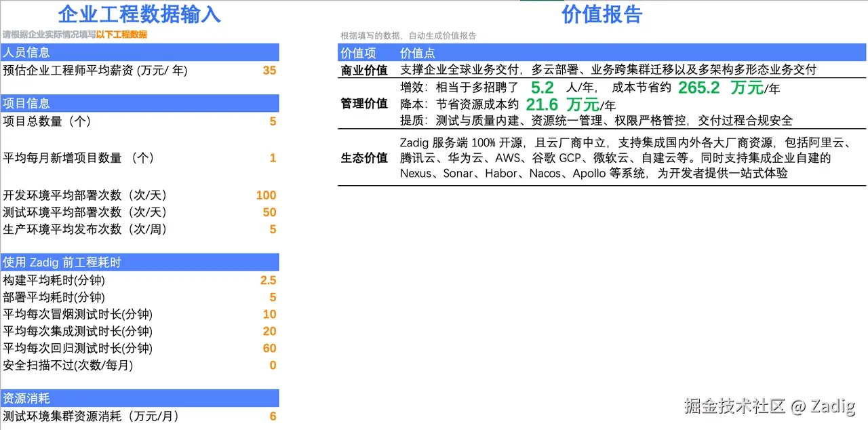Select label 测试环境集群资源消耗
Viewport: 868px width, 430px height.
pos(91,416)
